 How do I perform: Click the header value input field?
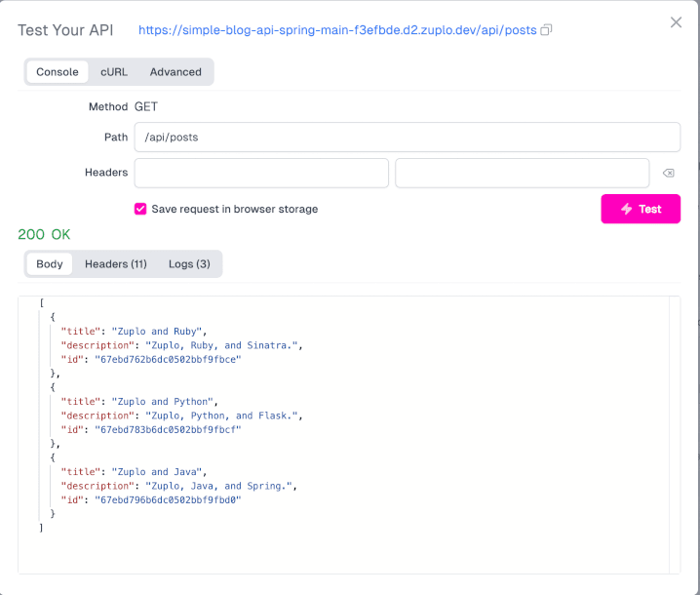pyautogui.click(x=522, y=173)
